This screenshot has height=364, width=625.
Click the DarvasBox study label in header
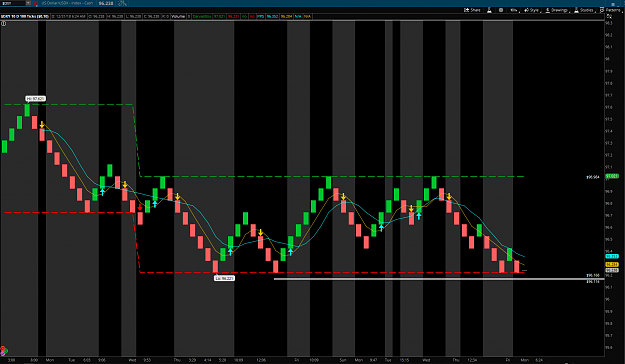click(x=202, y=16)
